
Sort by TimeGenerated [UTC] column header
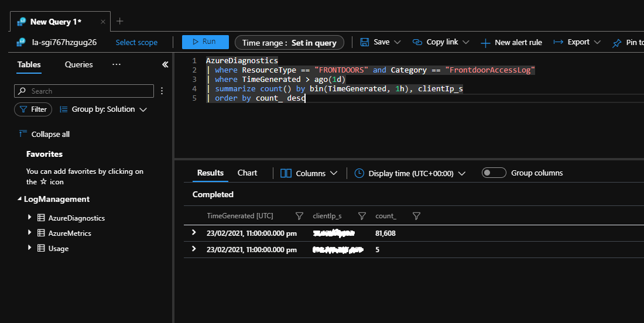[x=240, y=216]
